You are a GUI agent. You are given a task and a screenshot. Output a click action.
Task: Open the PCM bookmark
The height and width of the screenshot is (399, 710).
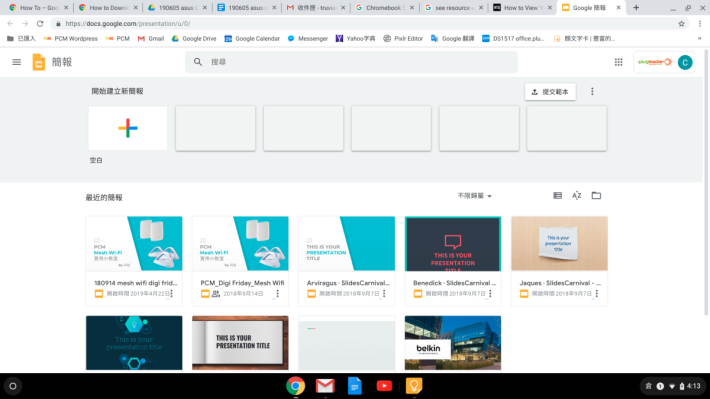point(117,38)
